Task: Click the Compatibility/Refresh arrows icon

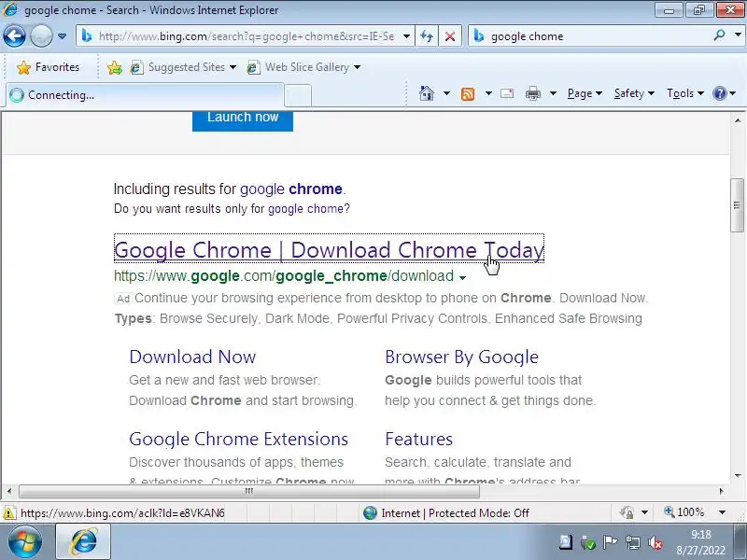Action: point(427,36)
